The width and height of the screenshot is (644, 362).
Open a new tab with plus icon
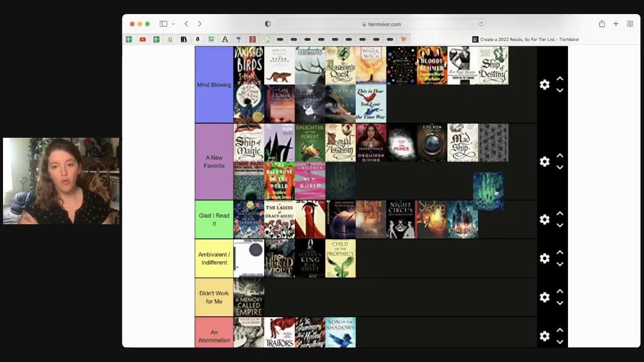[x=616, y=24]
